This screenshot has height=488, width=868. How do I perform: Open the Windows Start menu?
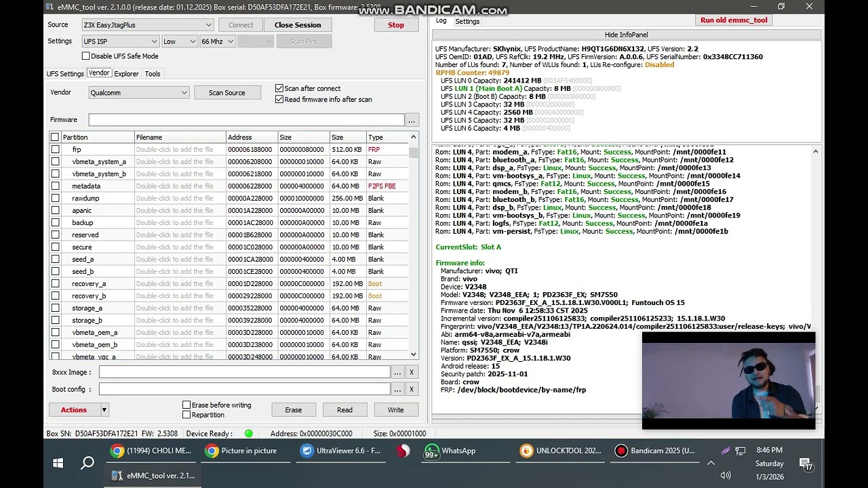tap(58, 463)
